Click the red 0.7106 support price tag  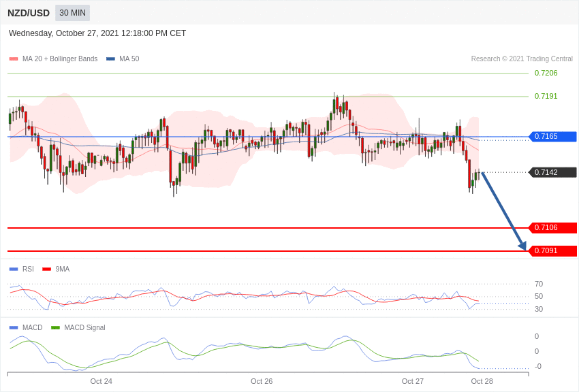(553, 227)
